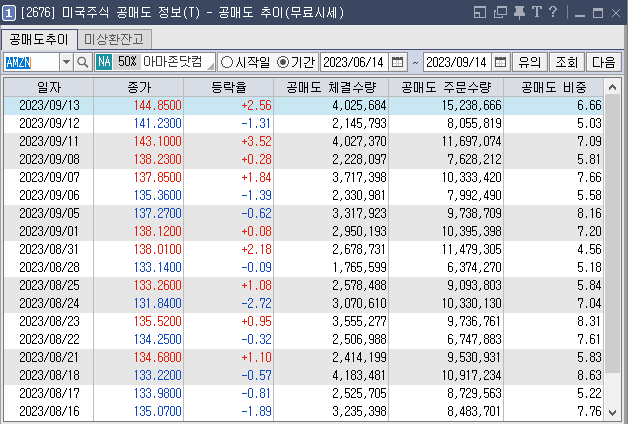Click short ratio 8.16
Image resolution: width=628 pixels, height=424 pixels.
pyautogui.click(x=589, y=213)
